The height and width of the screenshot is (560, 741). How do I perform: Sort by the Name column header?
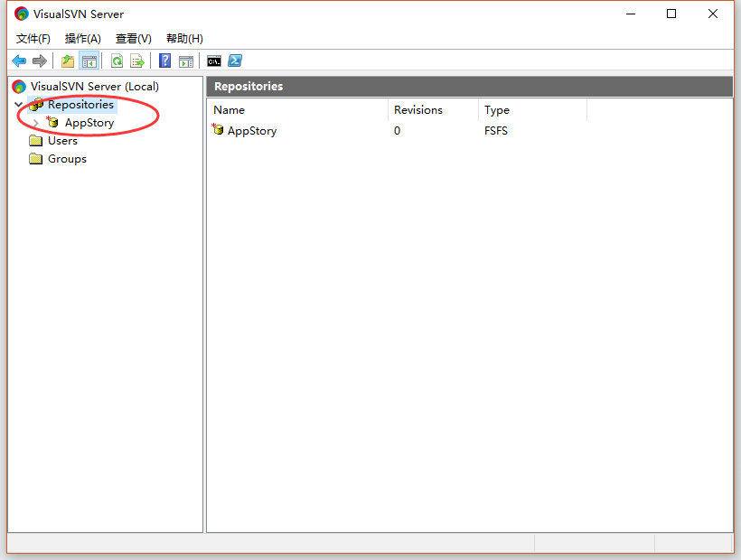pyautogui.click(x=297, y=110)
